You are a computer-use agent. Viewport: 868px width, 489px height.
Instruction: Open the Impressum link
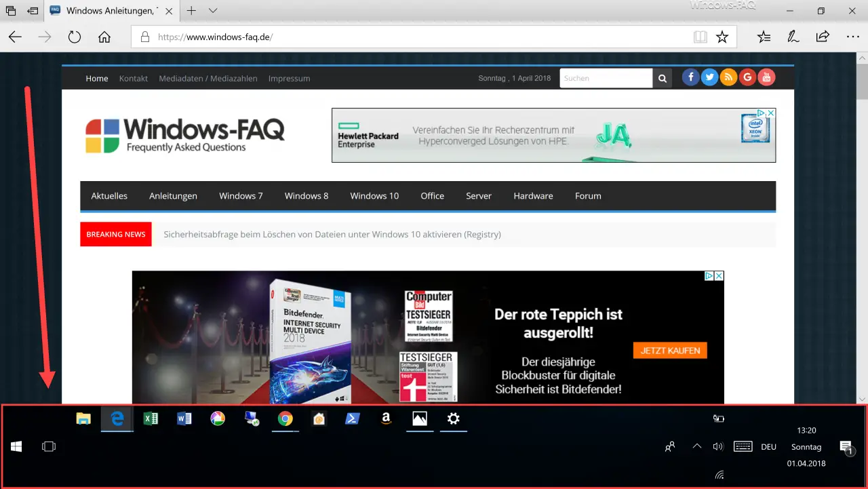(x=290, y=79)
